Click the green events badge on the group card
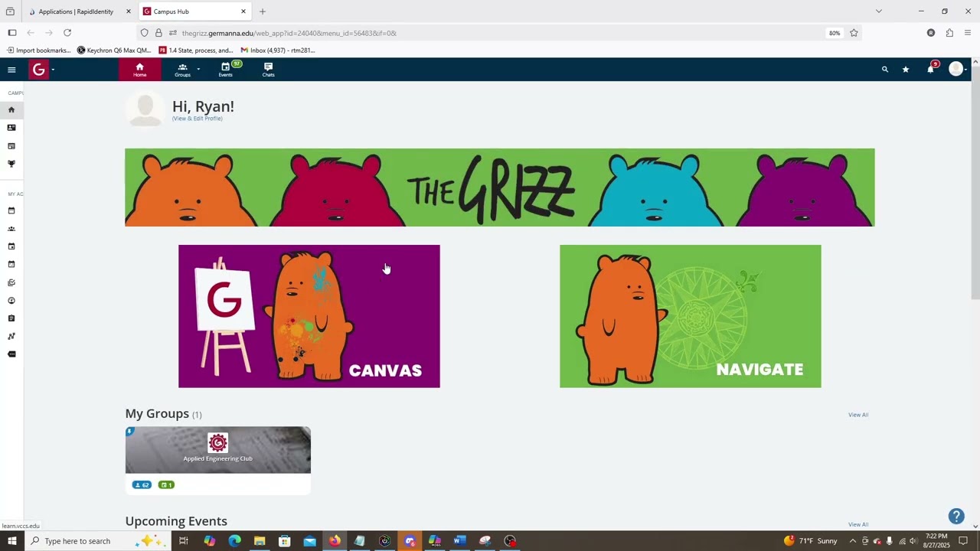The height and width of the screenshot is (551, 980). point(166,484)
